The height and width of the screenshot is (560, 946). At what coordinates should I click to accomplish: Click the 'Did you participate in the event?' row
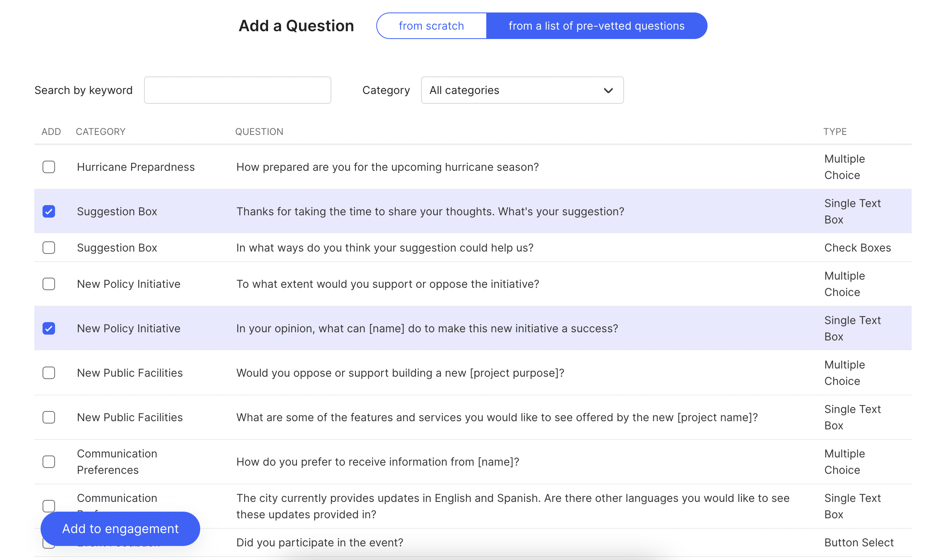320,542
